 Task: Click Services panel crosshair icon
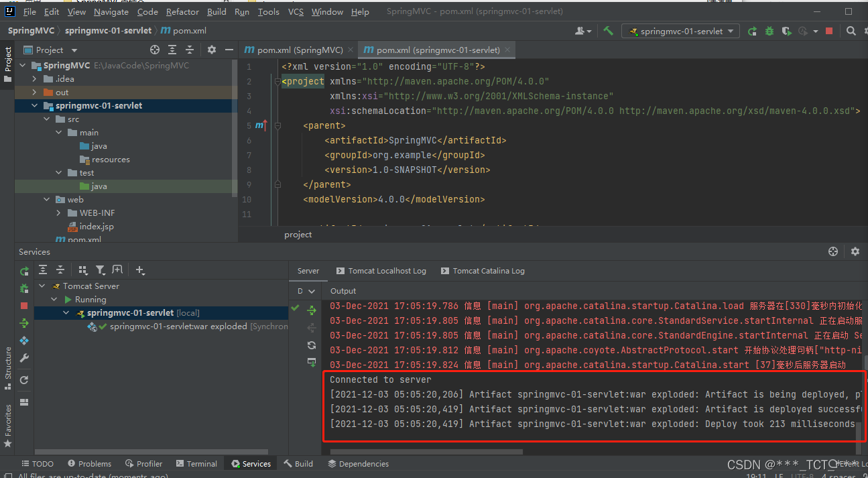pyautogui.click(x=833, y=251)
